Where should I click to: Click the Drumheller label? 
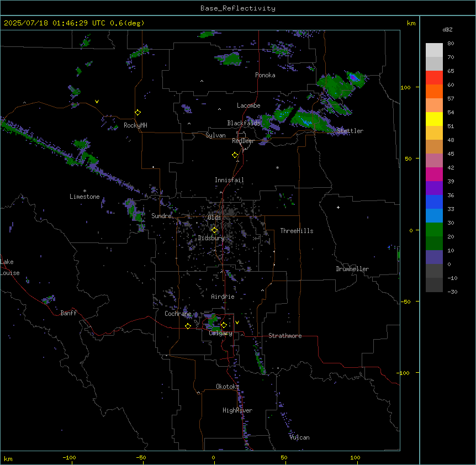click(x=352, y=269)
